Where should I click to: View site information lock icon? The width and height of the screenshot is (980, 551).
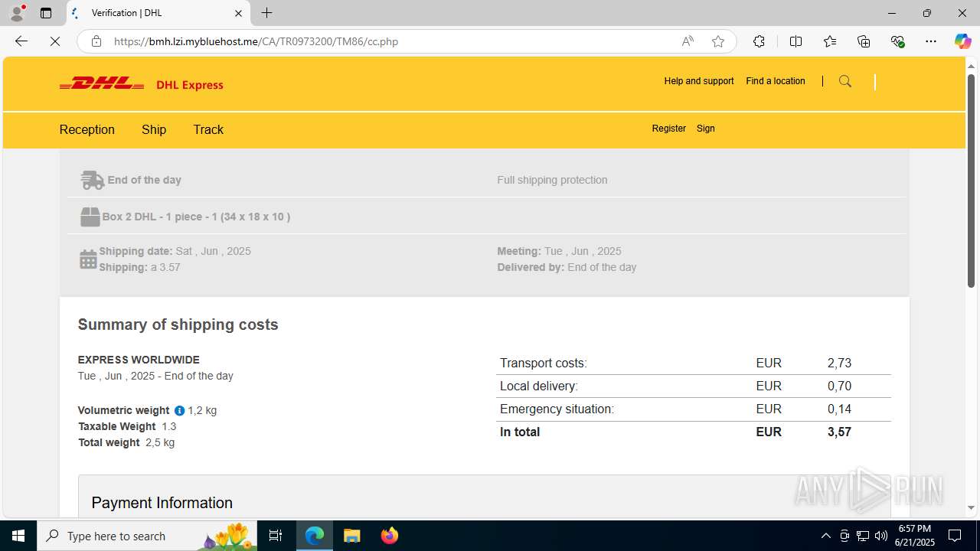96,41
